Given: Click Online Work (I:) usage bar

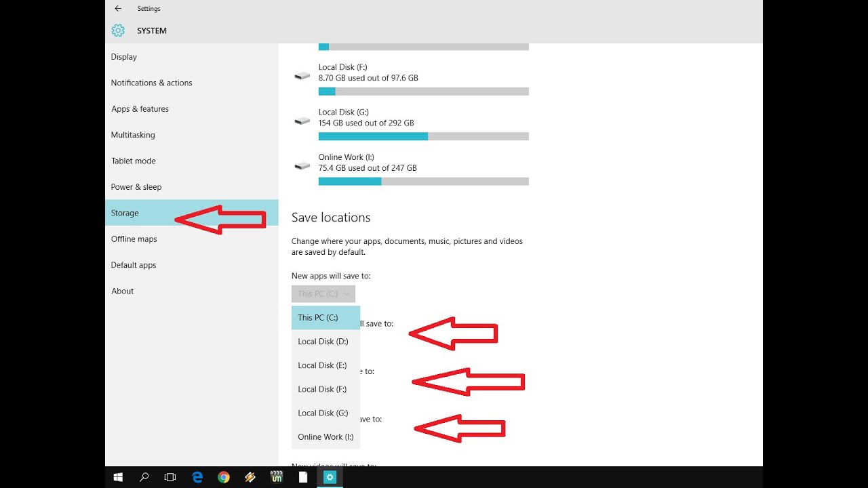Looking at the screenshot, I should click(424, 181).
